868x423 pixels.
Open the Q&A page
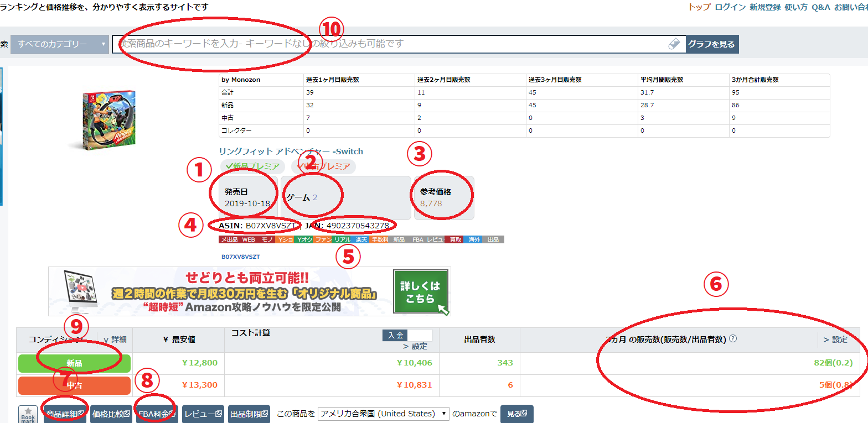(821, 7)
